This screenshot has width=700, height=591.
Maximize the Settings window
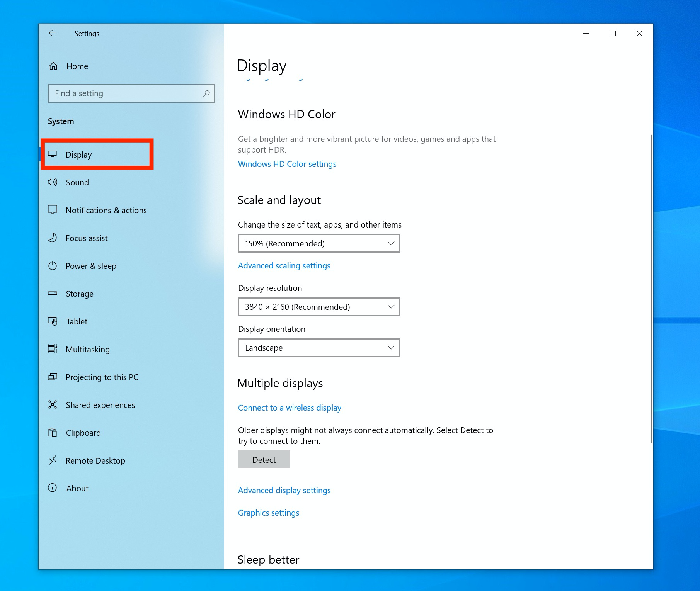[x=613, y=34]
